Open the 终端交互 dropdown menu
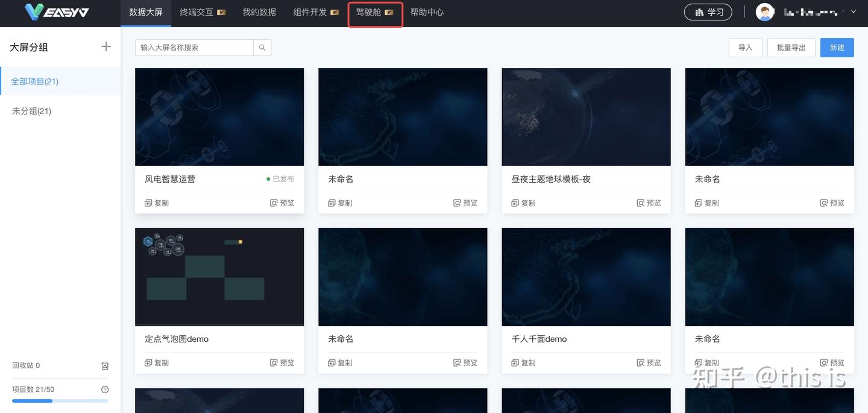 pyautogui.click(x=197, y=11)
